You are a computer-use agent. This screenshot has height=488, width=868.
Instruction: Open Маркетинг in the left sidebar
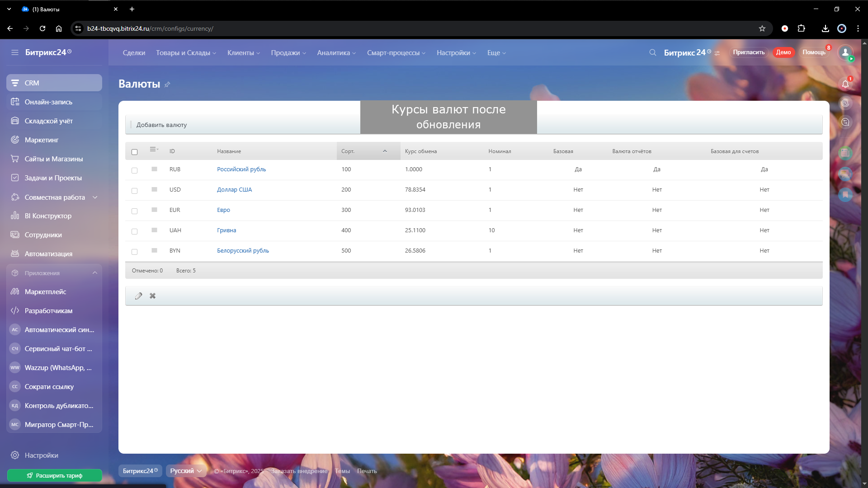[42, 140]
